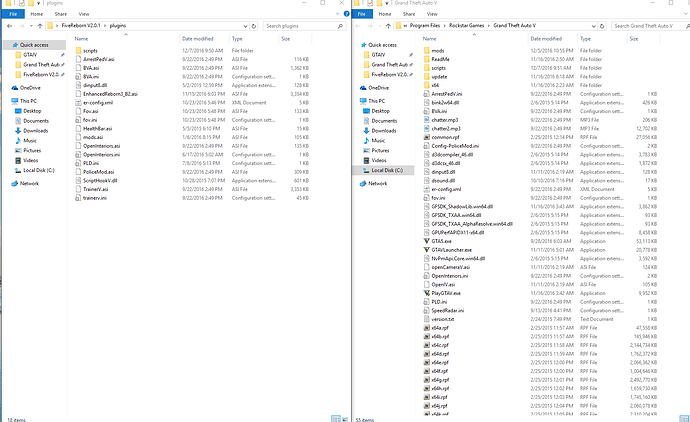Open Help icon in plugins window
The width and height of the screenshot is (690, 422).
346,14
